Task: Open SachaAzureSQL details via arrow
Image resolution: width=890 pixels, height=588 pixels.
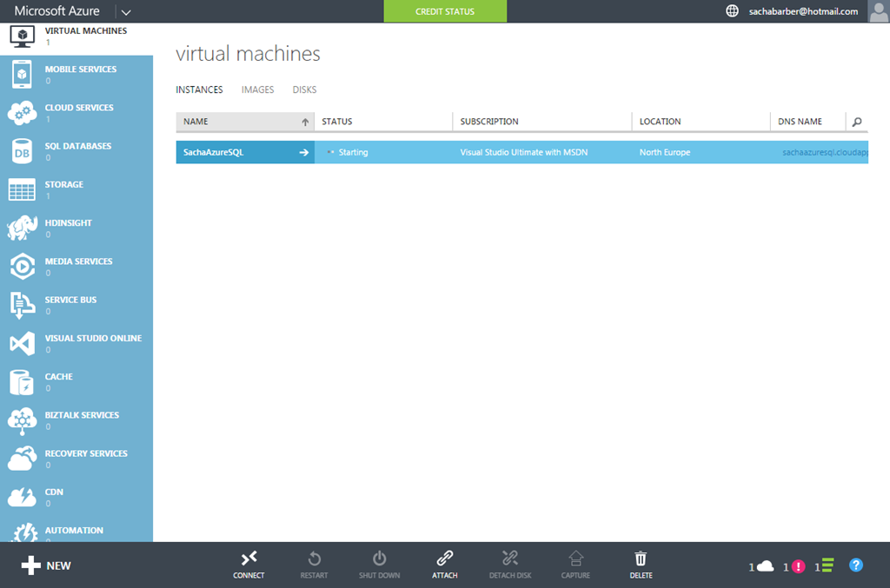Action: tap(303, 153)
